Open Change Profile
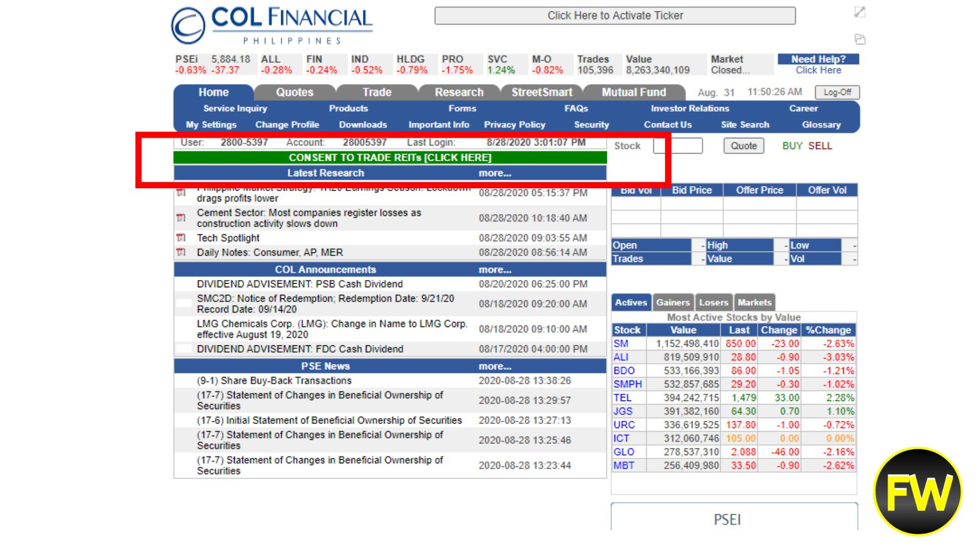The height and width of the screenshot is (551, 980). (287, 125)
